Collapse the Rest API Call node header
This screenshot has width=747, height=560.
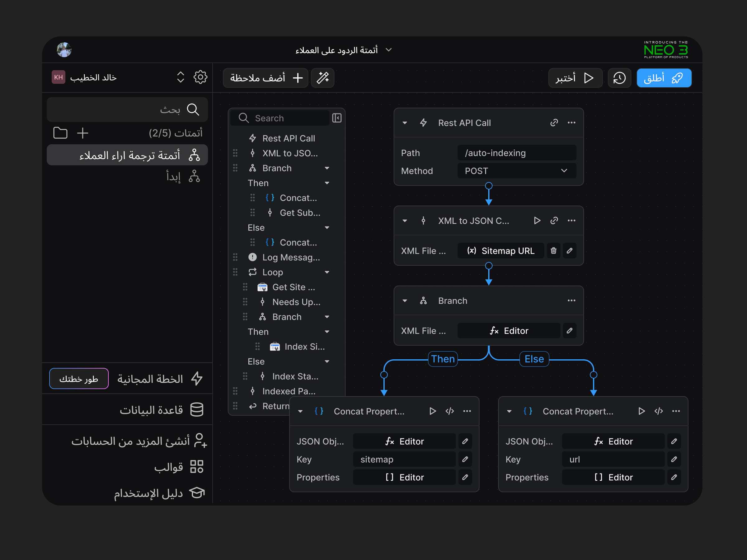point(405,123)
